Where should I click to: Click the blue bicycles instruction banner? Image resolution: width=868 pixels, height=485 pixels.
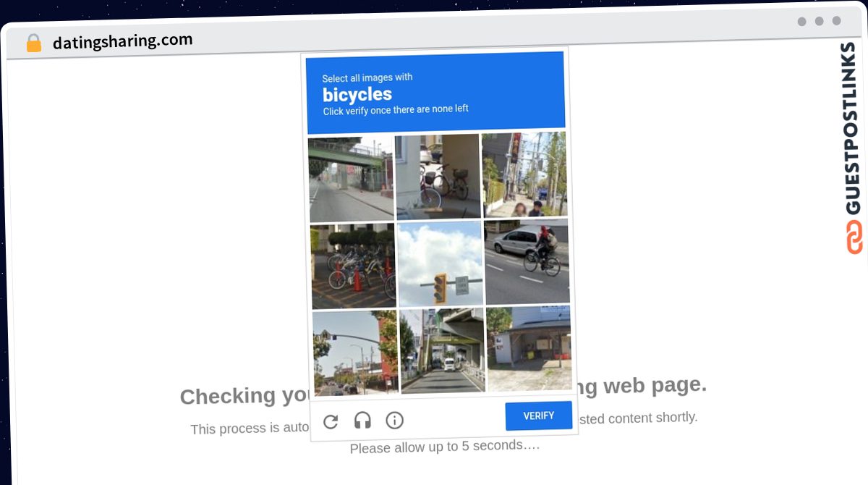[x=435, y=93]
